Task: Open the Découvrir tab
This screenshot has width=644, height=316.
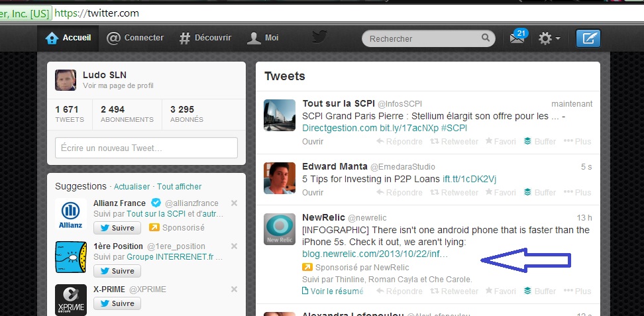Action: tap(205, 38)
